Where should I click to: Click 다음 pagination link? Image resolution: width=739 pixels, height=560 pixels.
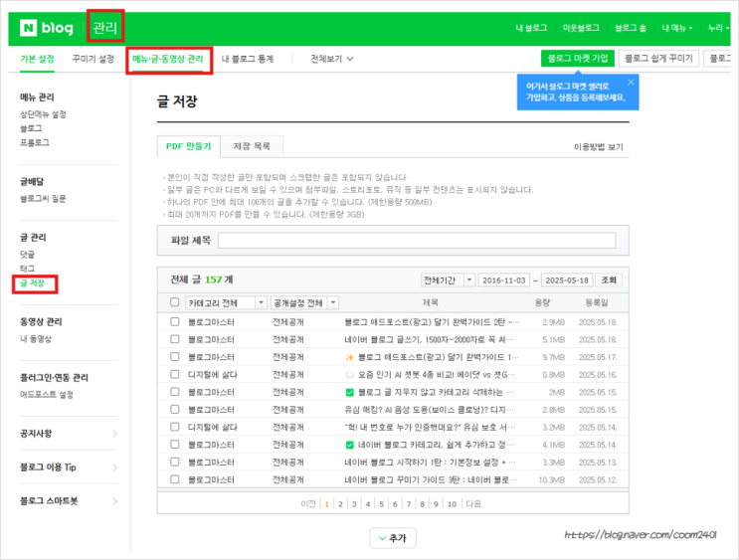point(473,504)
